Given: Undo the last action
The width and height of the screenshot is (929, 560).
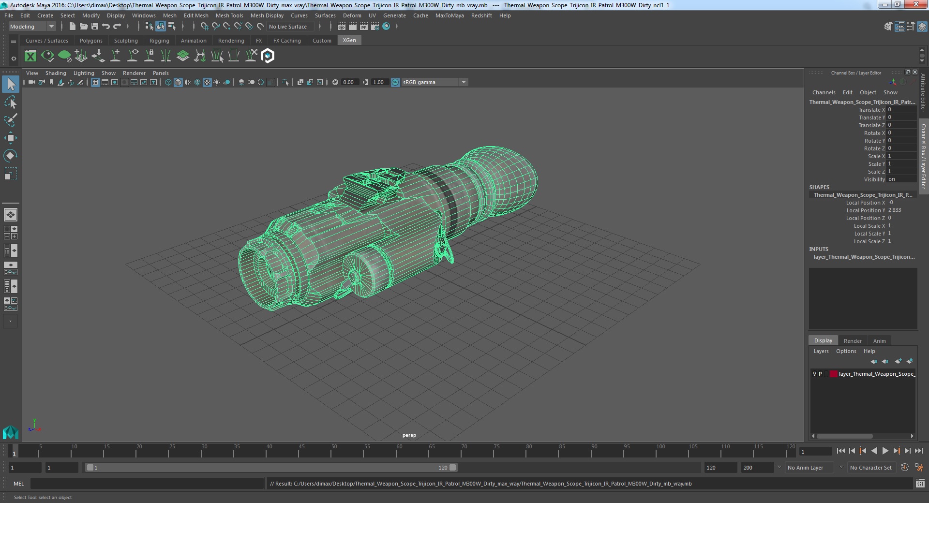Looking at the screenshot, I should [106, 27].
